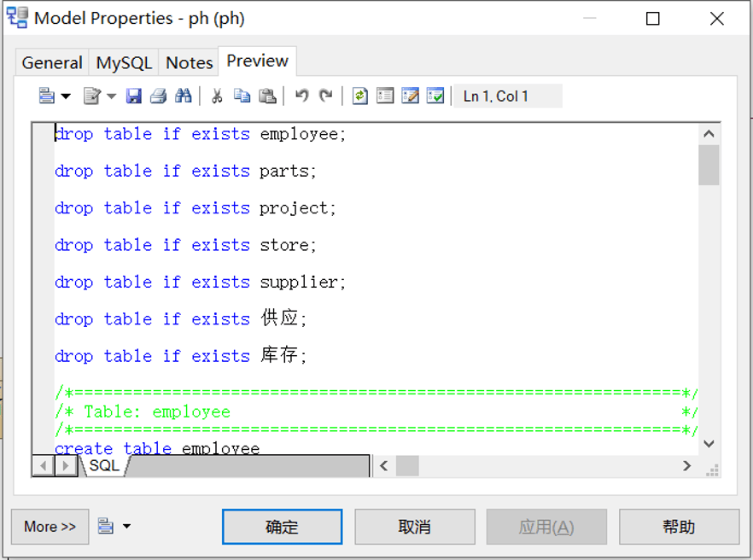Click the Ln 1, Col 1 position indicator
Screen dimensions: 753x560
(507, 96)
